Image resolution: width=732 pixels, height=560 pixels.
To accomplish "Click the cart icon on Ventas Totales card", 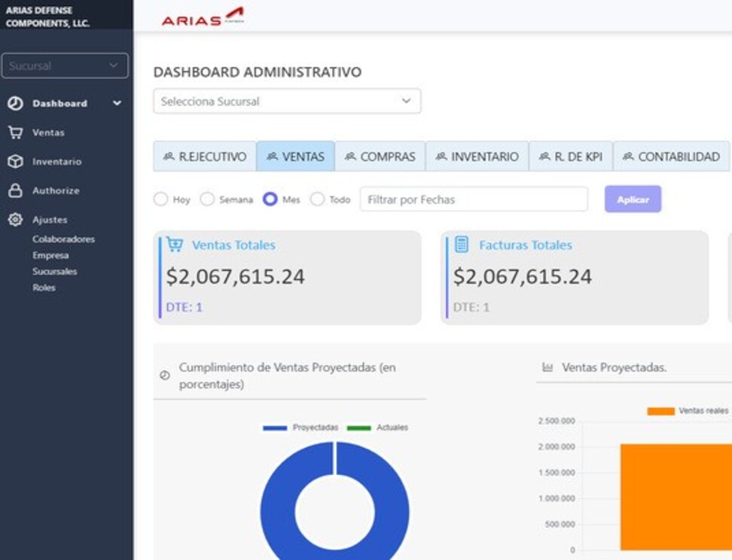I will pyautogui.click(x=175, y=245).
